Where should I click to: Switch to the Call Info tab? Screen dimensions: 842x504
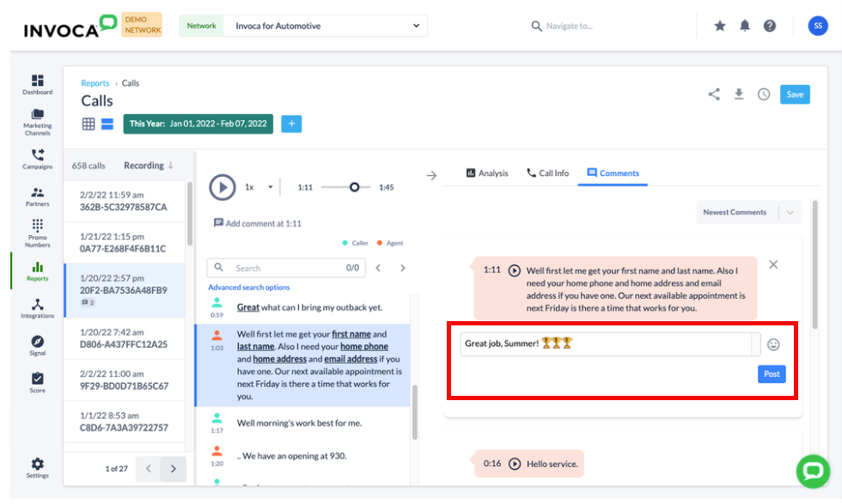point(548,173)
